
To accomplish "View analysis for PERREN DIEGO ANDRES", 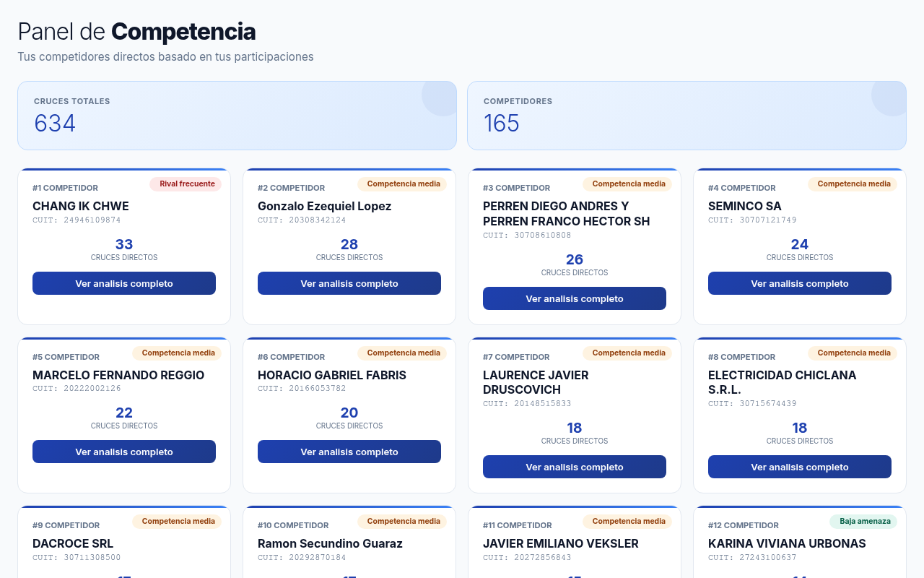I will pyautogui.click(x=574, y=298).
